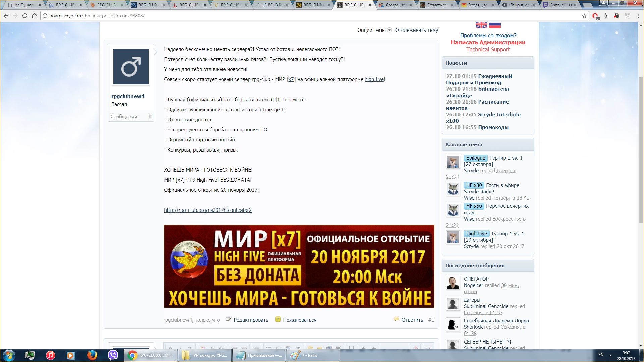Open the PR_конкурс_RPG folder taskbar window
Image resolution: width=644 pixels, height=362 pixels.
pos(205,355)
